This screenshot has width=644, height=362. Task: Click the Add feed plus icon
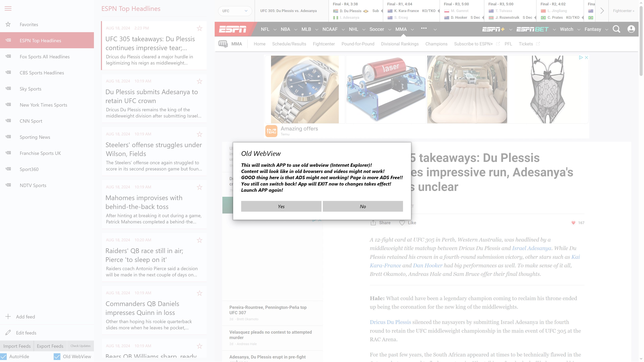click(x=8, y=317)
